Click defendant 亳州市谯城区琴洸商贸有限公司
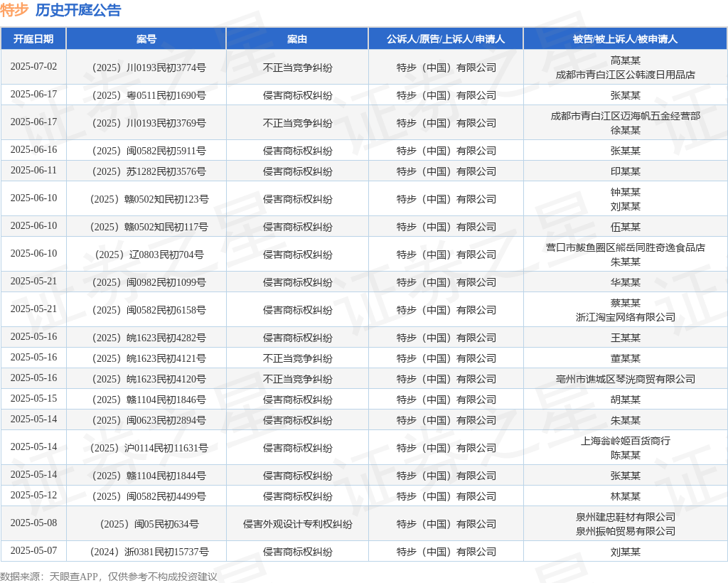 coord(626,379)
